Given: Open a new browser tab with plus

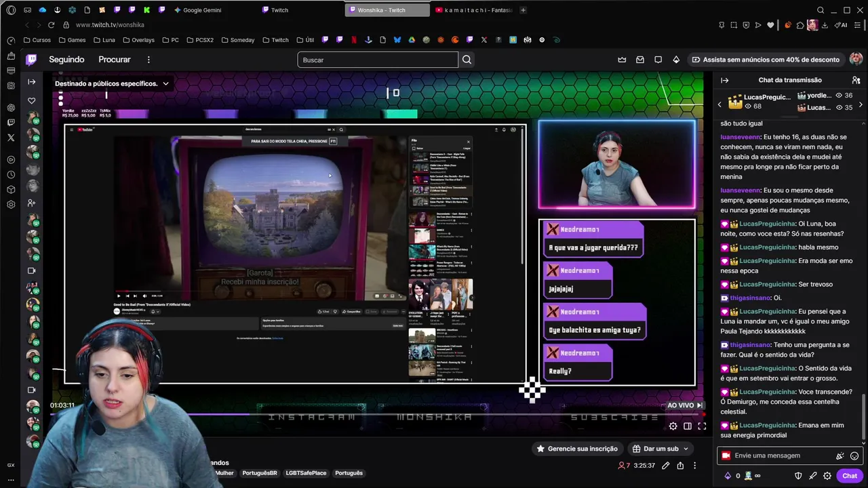Looking at the screenshot, I should tap(523, 10).
